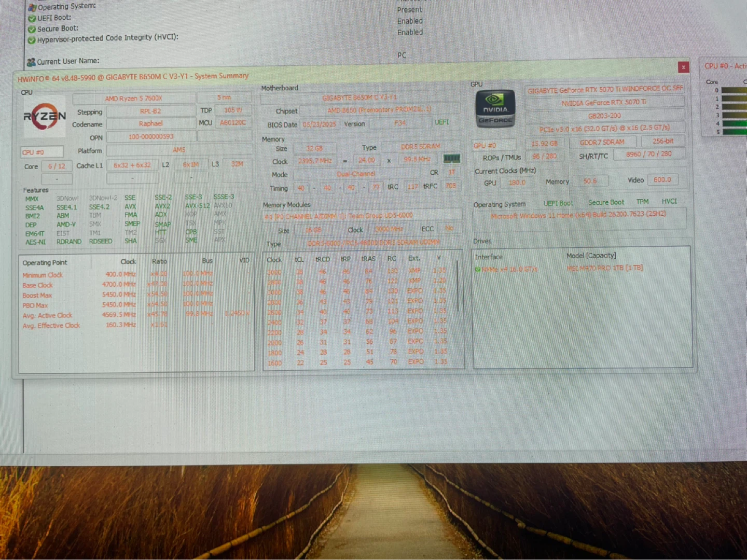The height and width of the screenshot is (560, 747).
Task: Click the 105 W TDP value
Action: click(x=233, y=110)
